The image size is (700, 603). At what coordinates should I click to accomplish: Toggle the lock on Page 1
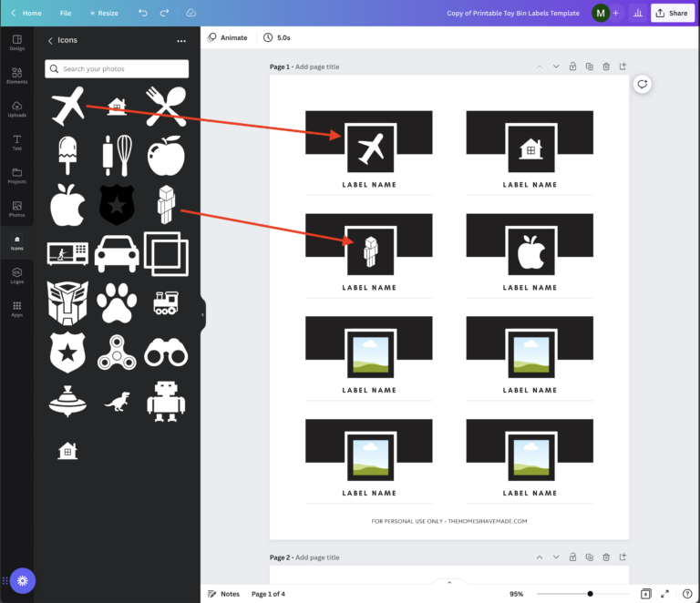[572, 66]
